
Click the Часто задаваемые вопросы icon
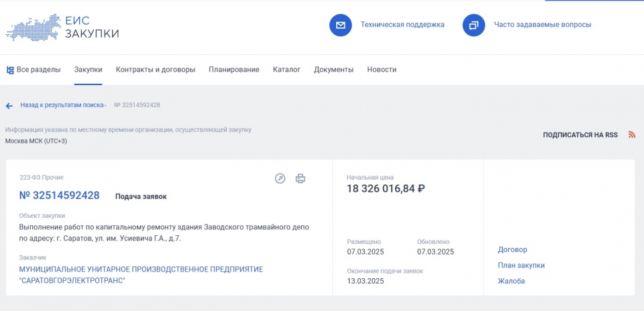point(474,25)
